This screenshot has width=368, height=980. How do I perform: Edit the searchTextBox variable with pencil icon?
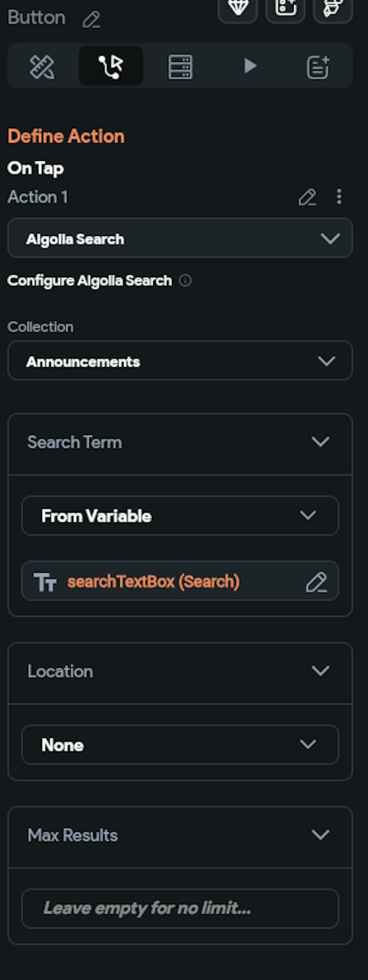(318, 581)
